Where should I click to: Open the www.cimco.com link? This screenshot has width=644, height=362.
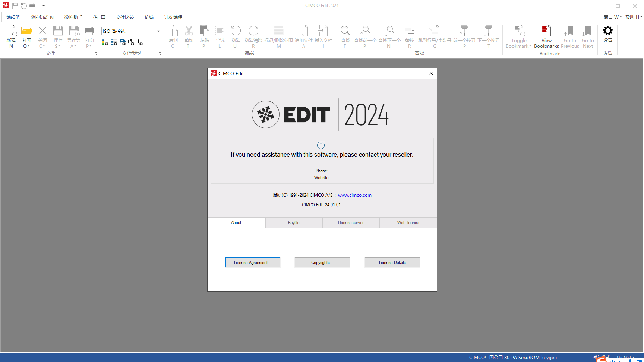(x=355, y=195)
